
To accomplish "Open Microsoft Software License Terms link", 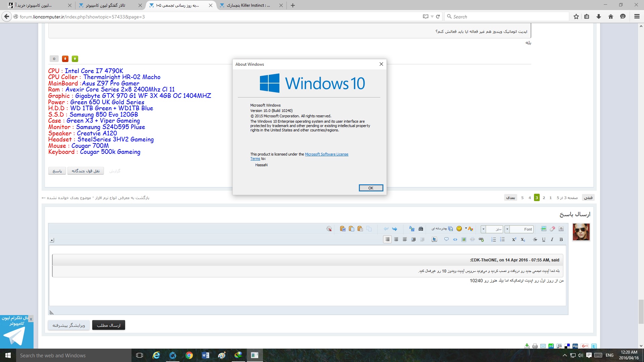I will tap(326, 154).
